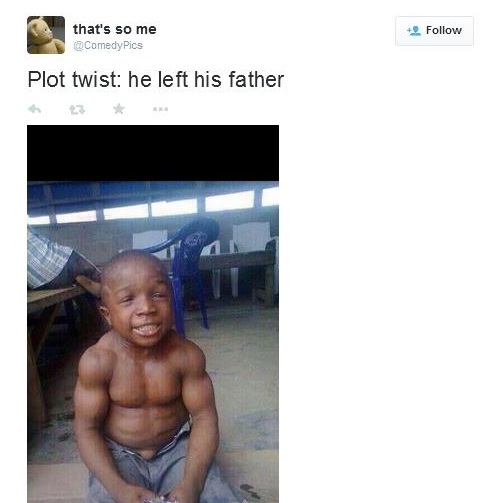
Task: Open the more options ellipsis menu
Action: (160, 109)
